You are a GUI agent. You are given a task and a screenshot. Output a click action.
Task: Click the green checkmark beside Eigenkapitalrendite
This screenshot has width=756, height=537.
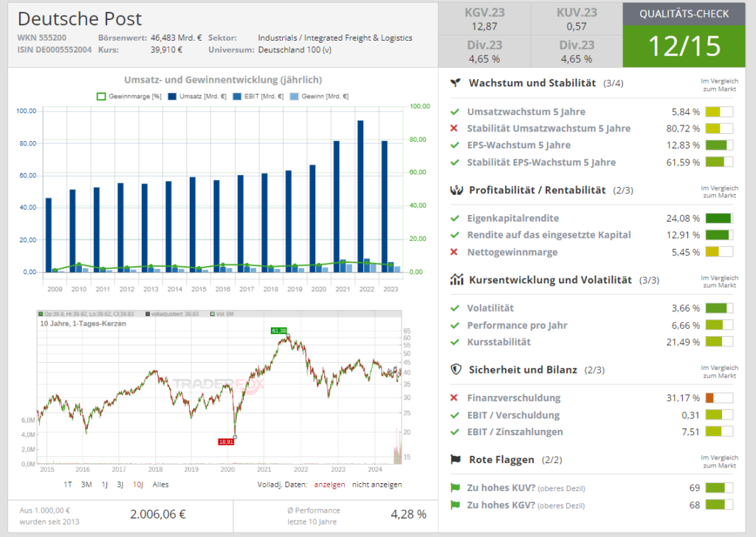(x=455, y=219)
